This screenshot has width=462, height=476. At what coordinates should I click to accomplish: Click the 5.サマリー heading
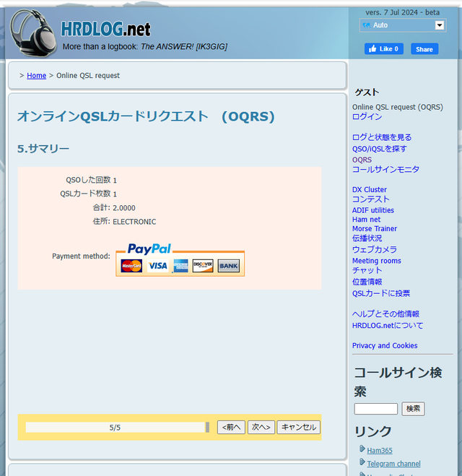(x=43, y=149)
